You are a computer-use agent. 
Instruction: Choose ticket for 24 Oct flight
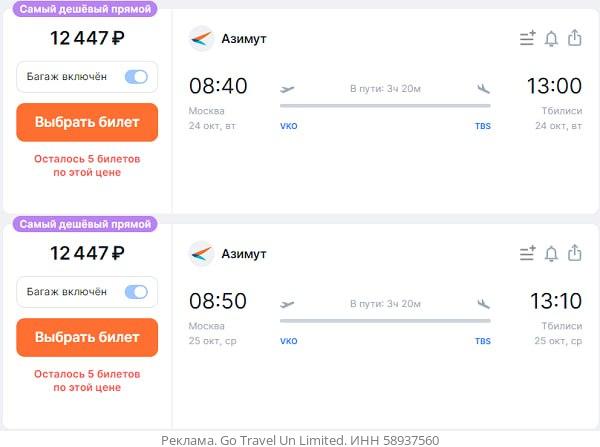[87, 122]
